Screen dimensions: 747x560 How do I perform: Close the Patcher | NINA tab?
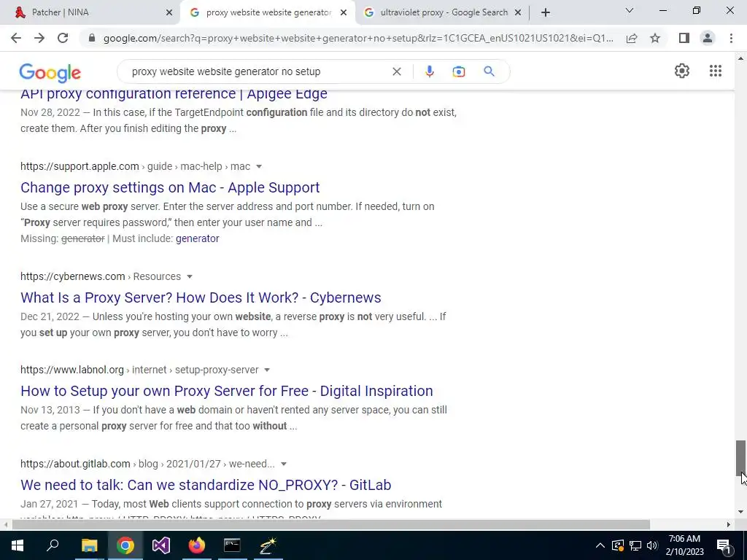(169, 13)
